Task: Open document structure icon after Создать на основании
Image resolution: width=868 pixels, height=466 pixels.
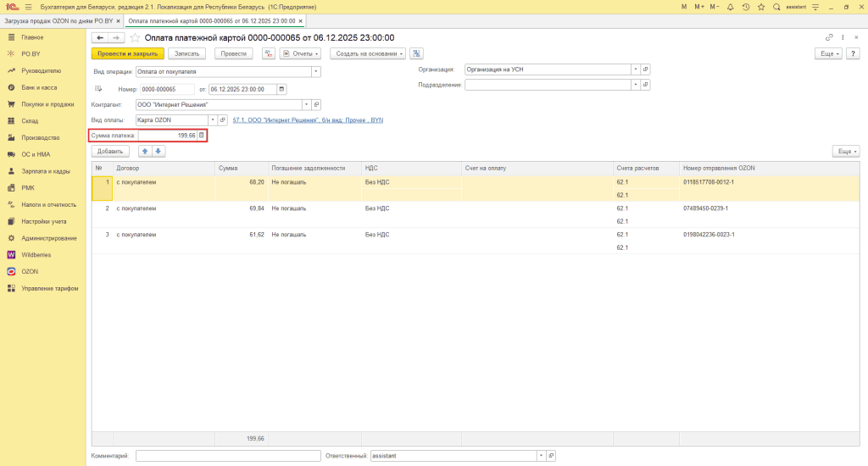Action: [x=416, y=53]
